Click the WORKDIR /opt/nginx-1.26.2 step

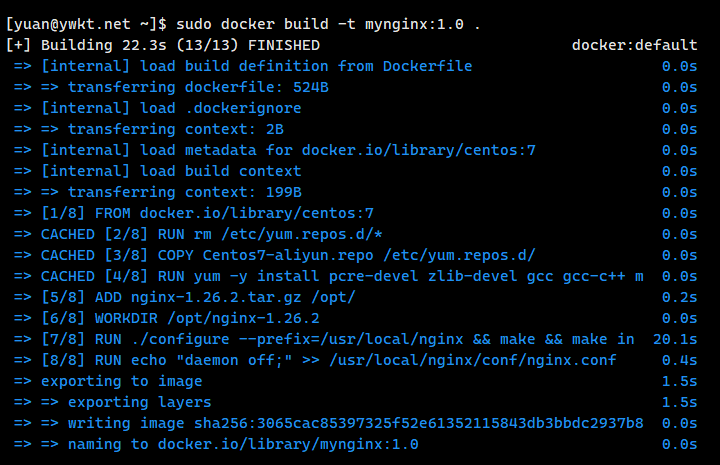coord(180,318)
